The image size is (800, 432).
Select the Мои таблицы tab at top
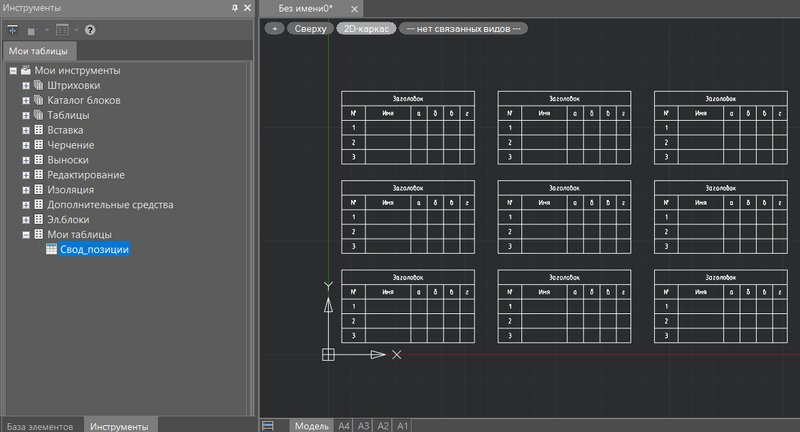coord(38,51)
